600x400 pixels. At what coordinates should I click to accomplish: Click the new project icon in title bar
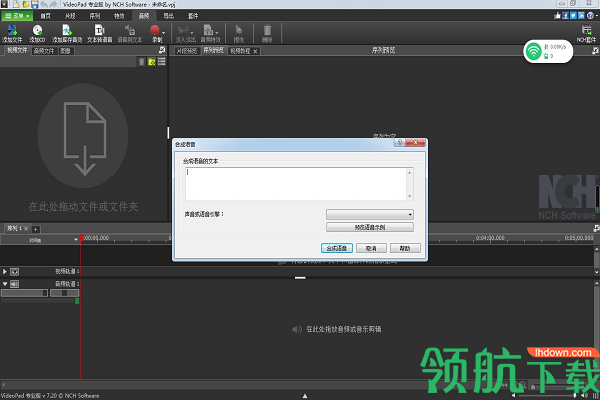16,4
